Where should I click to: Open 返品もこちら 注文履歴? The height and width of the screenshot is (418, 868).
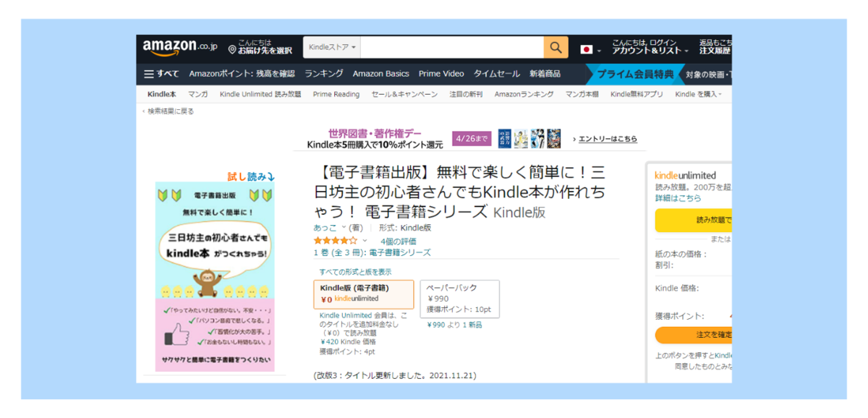coord(715,47)
